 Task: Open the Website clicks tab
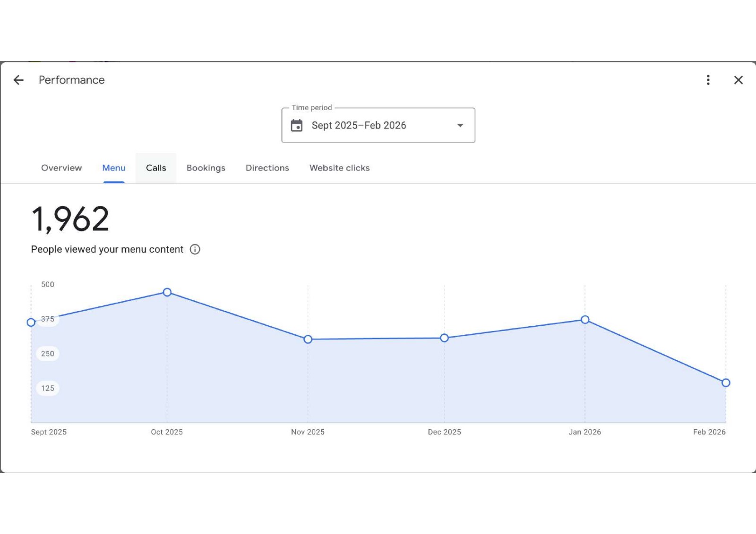(339, 168)
